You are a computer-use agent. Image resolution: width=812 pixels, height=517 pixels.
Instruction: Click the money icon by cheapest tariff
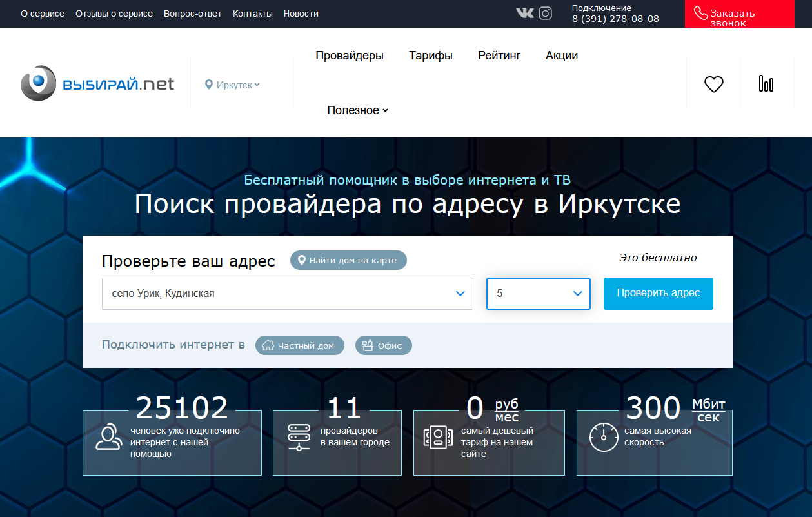(x=437, y=437)
